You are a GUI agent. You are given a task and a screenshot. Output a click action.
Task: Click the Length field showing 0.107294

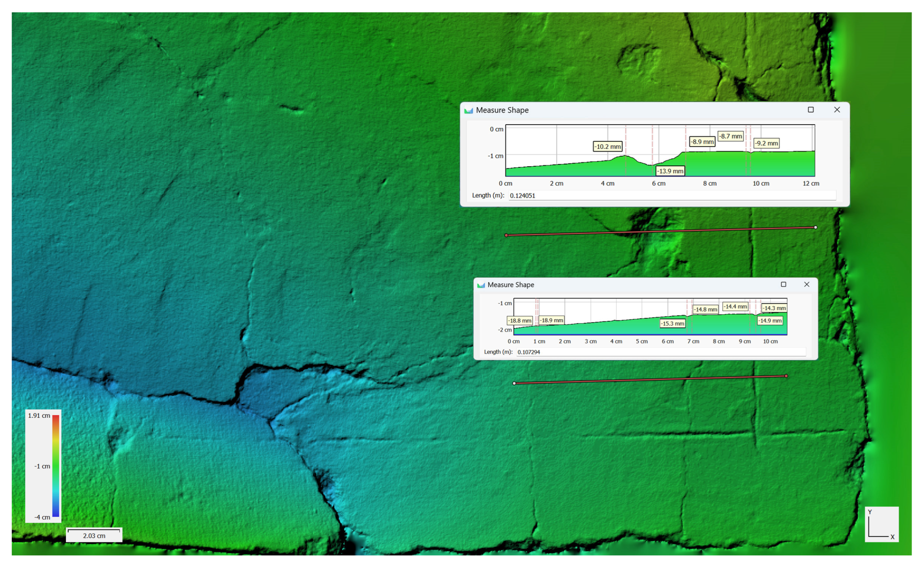point(661,352)
